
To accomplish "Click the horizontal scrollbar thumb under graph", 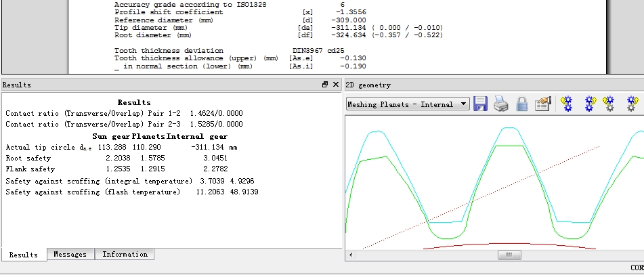I will [x=509, y=255].
